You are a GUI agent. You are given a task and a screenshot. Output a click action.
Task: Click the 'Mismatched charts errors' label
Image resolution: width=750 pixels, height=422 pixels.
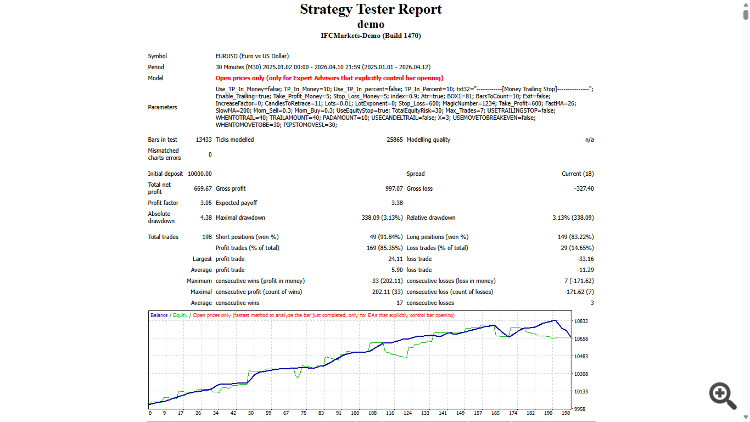(x=164, y=154)
